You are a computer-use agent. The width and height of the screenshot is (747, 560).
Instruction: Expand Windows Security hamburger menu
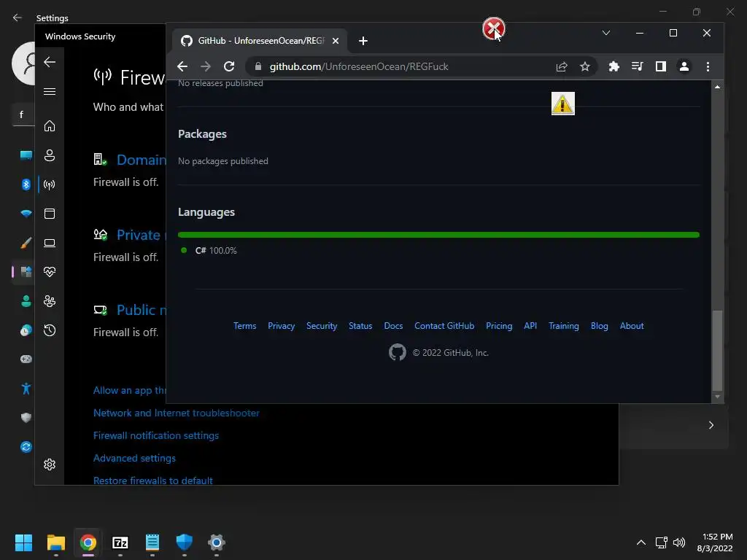pyautogui.click(x=50, y=91)
